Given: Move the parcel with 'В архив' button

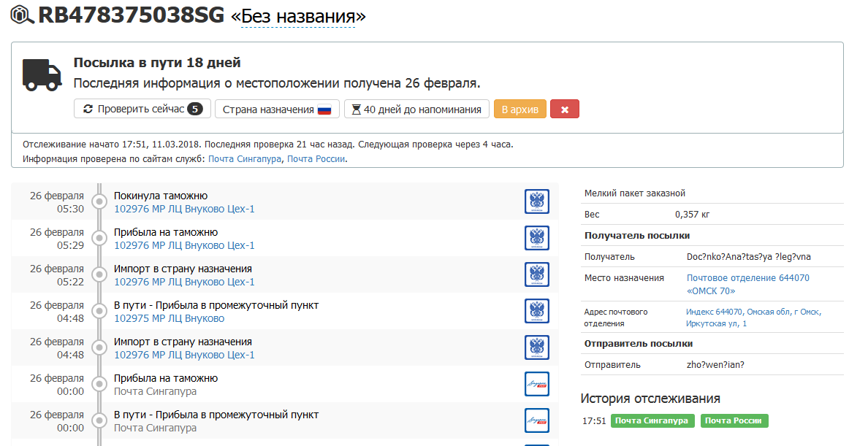Looking at the screenshot, I should click(519, 109).
